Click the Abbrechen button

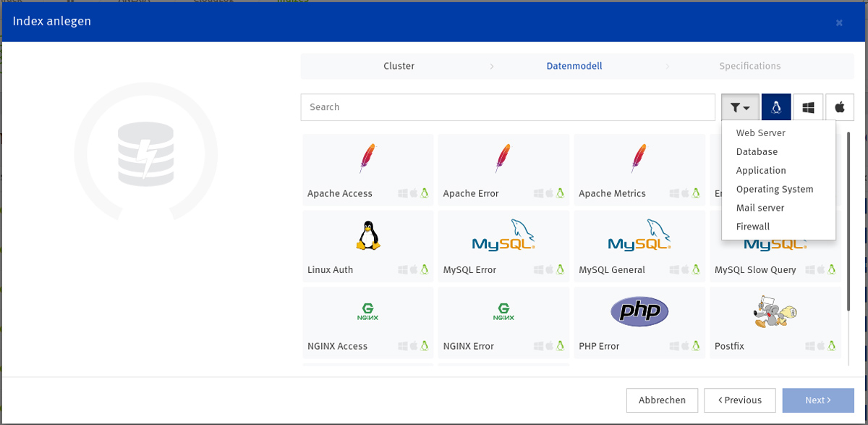pyautogui.click(x=662, y=400)
